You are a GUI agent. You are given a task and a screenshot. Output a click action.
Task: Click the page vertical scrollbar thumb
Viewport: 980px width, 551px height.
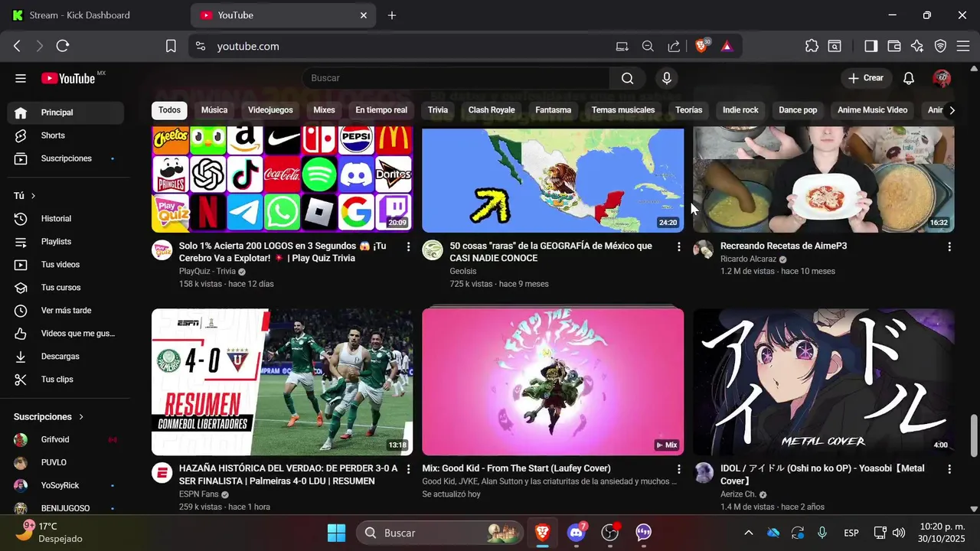[974, 435]
